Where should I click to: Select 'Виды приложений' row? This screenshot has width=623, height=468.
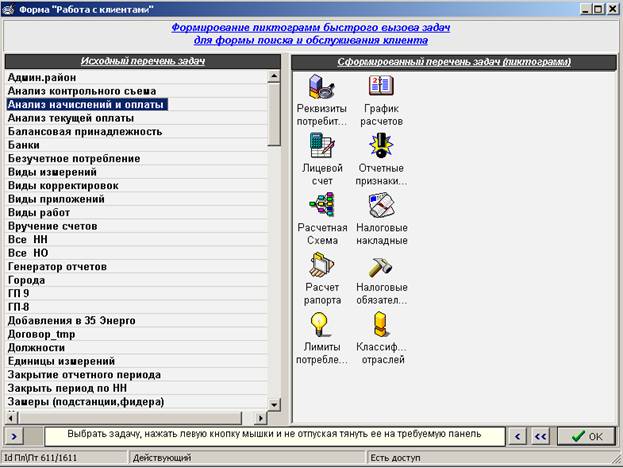coord(136,199)
